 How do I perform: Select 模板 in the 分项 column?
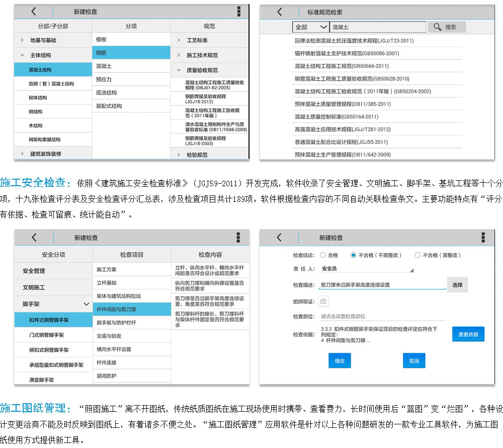[131, 39]
